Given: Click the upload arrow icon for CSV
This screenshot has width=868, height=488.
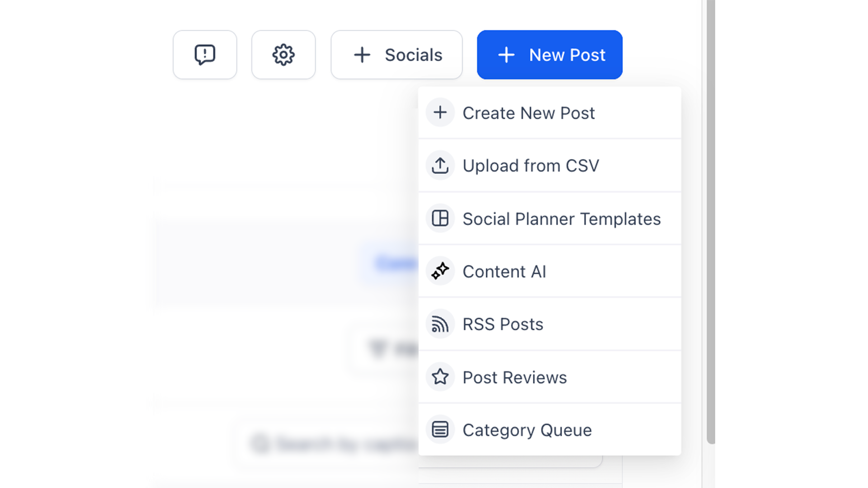Looking at the screenshot, I should 440,165.
